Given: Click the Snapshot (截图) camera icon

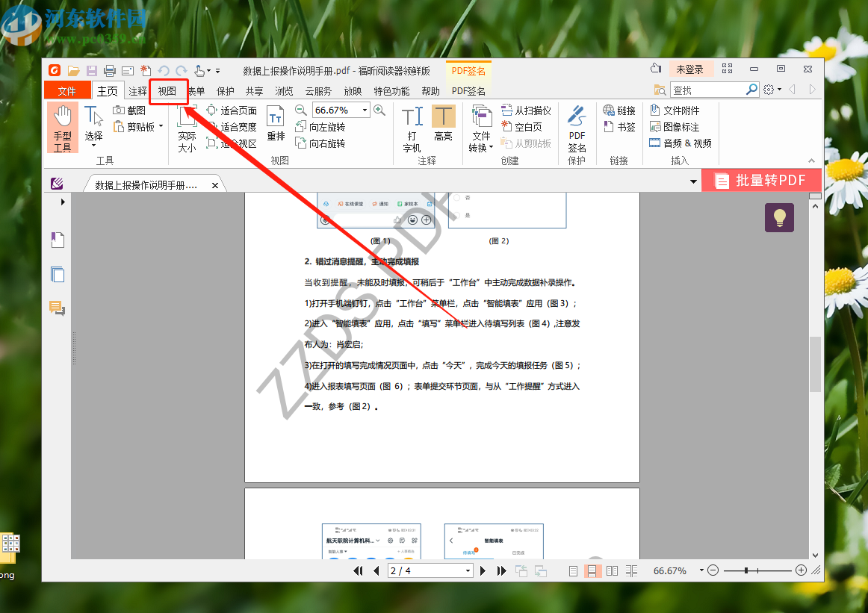Looking at the screenshot, I should click(119, 110).
